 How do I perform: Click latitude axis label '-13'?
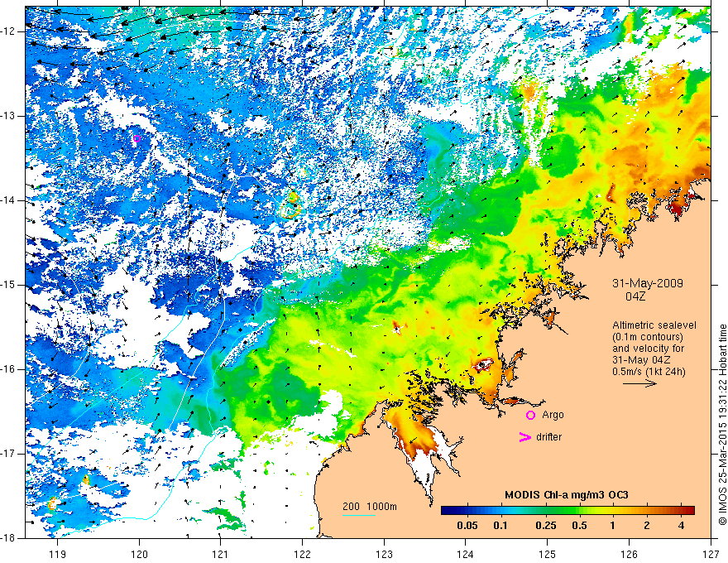(x=8, y=116)
